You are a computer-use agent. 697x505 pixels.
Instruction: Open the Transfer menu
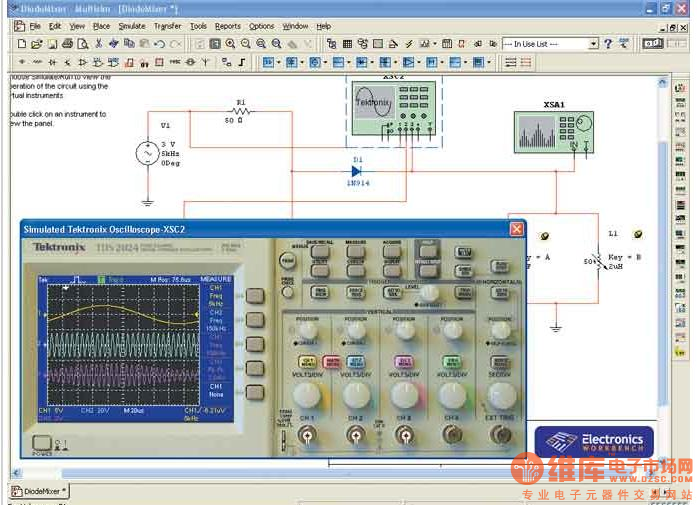pyautogui.click(x=168, y=26)
